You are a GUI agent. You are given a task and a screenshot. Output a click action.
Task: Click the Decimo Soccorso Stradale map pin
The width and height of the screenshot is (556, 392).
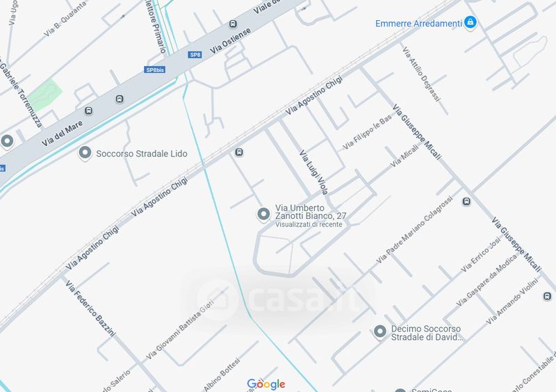(x=379, y=332)
